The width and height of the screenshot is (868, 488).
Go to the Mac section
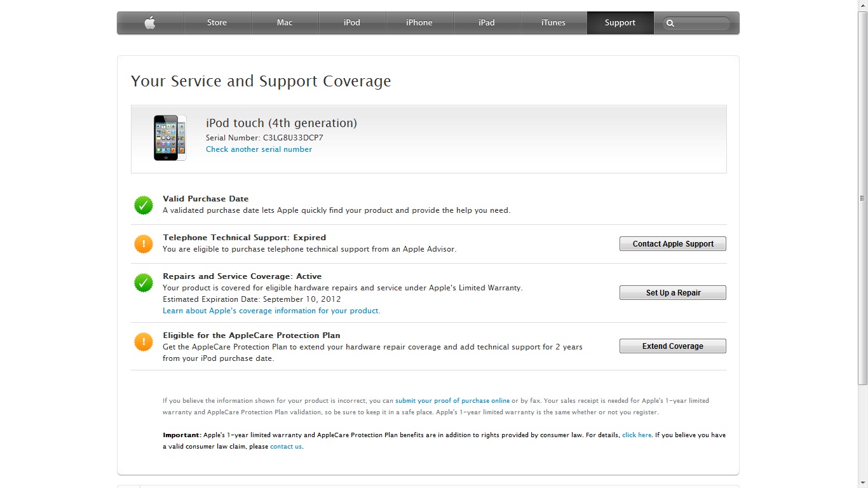coord(285,23)
